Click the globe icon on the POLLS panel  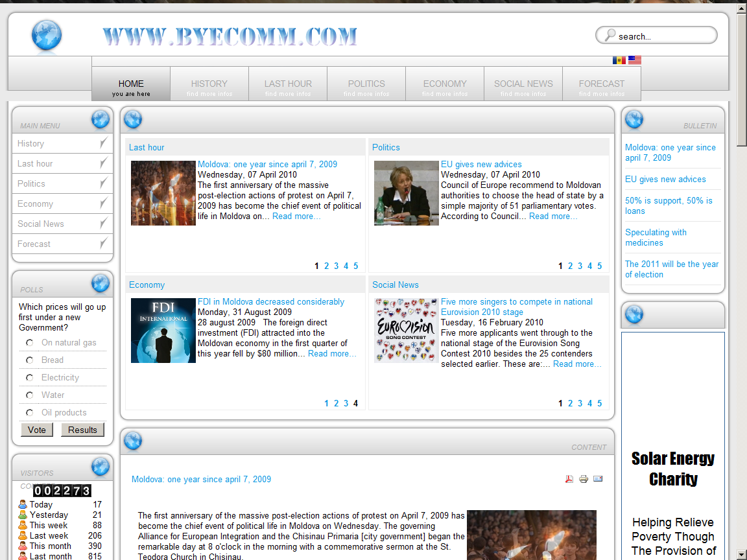coord(101,283)
